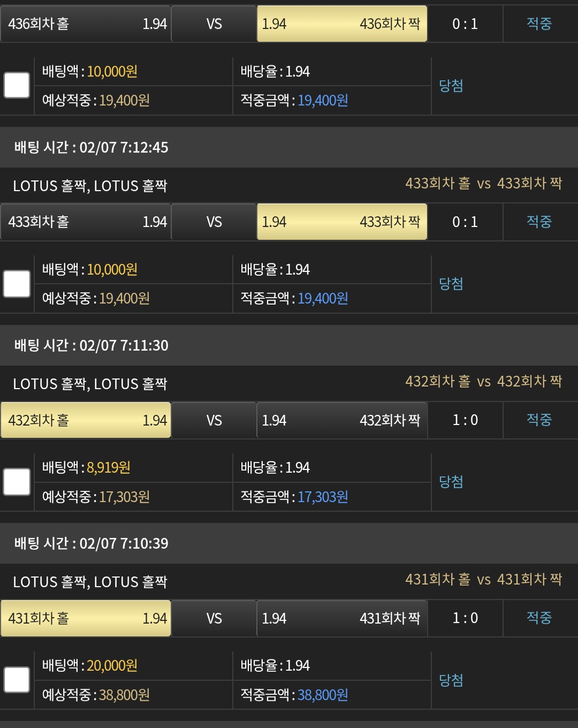
Task: Select the highlighted 431회차 홀 odds button
Action: point(86,618)
